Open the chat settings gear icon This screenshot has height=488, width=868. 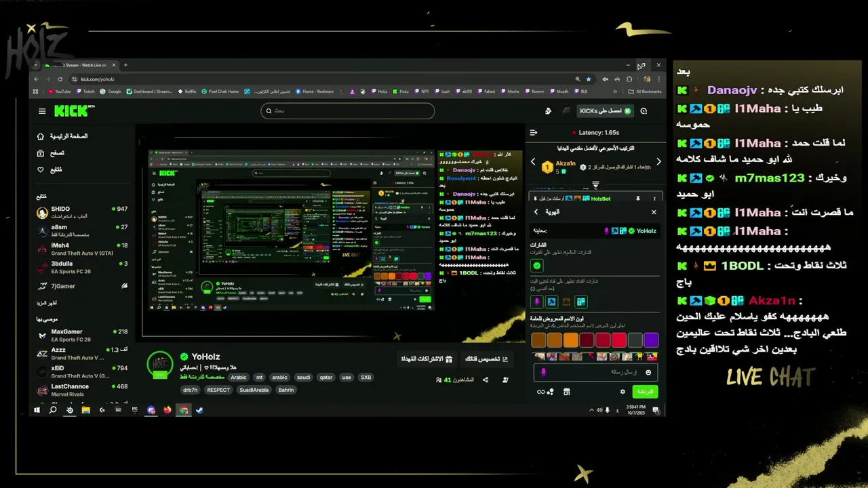tap(623, 392)
